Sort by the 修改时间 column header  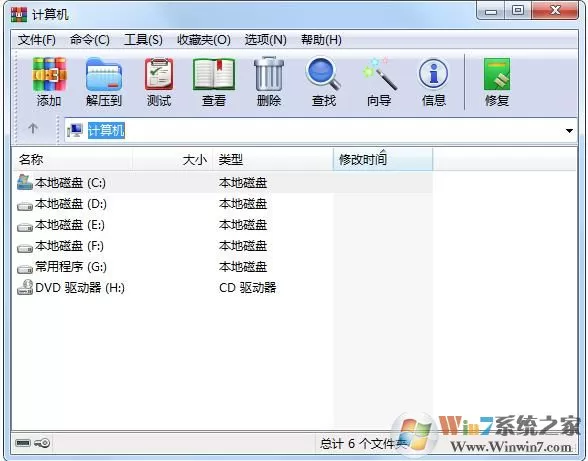click(x=383, y=160)
